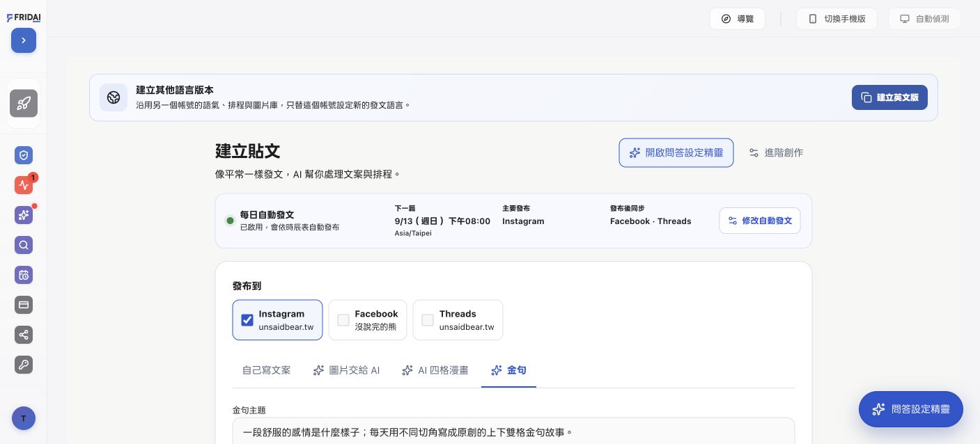Switch to mobile view with 切換手機版
Screen dimensions: 980x444
(x=837, y=19)
